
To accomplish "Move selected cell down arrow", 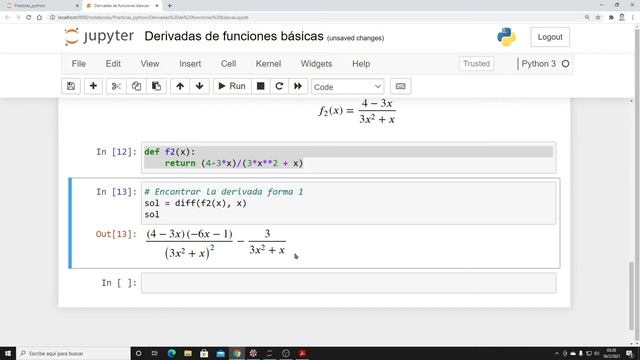I will tap(200, 86).
